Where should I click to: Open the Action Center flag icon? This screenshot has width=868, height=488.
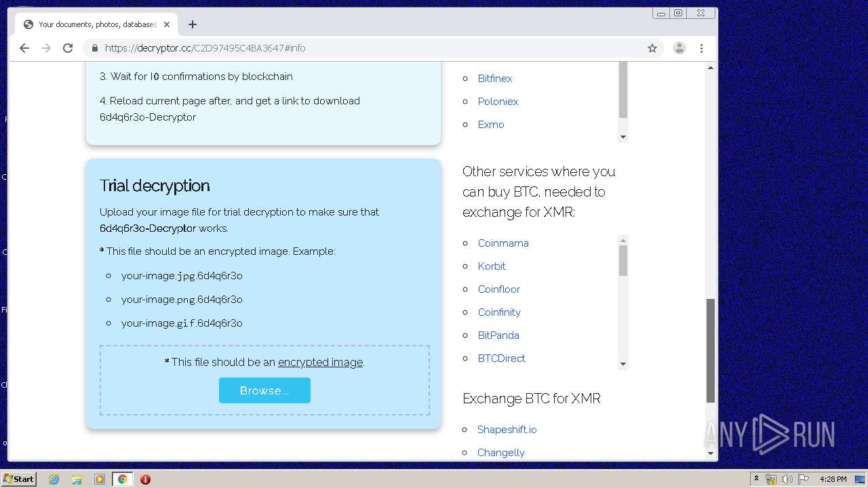pyautogui.click(x=804, y=479)
